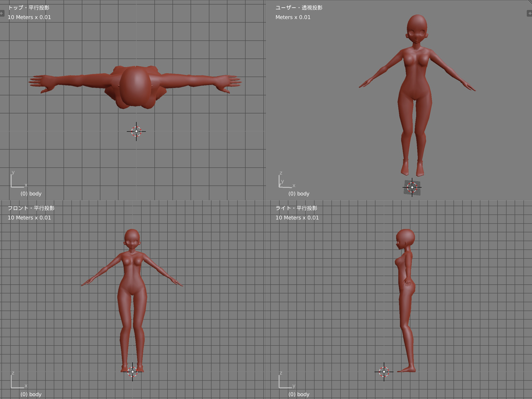The width and height of the screenshot is (532, 399).
Task: Click "(0) body" label in perspective view
Action: point(299,194)
